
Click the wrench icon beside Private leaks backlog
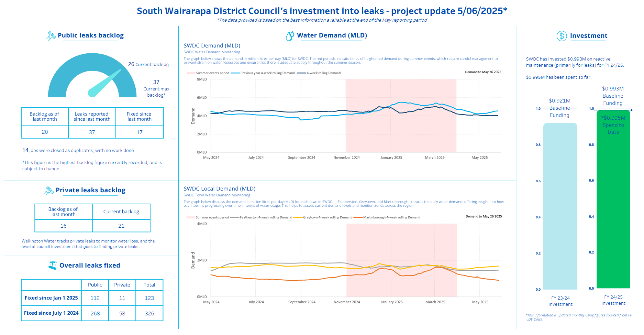tap(49, 190)
